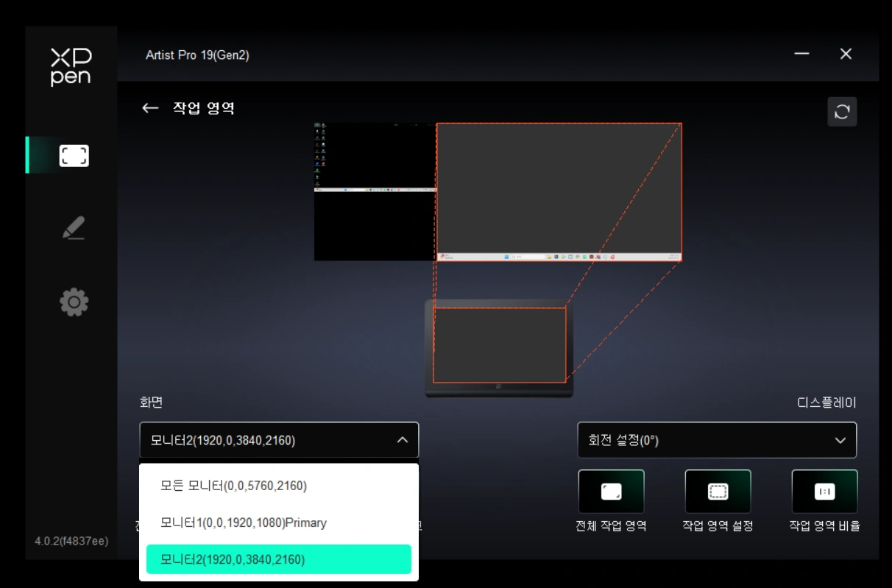
Task: Click the tablet's orange work area rectangle
Action: pyautogui.click(x=499, y=345)
